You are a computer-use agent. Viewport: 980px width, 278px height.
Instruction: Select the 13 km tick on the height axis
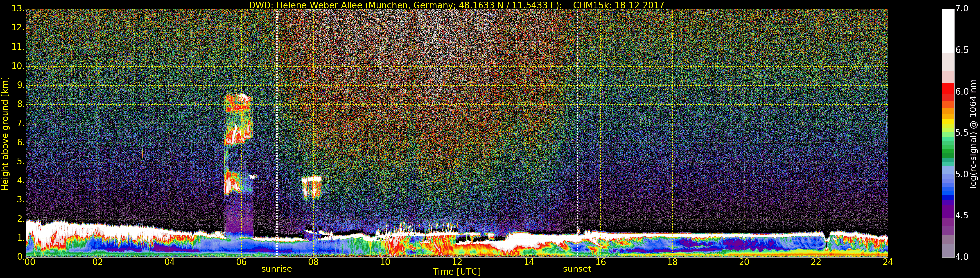coord(18,9)
